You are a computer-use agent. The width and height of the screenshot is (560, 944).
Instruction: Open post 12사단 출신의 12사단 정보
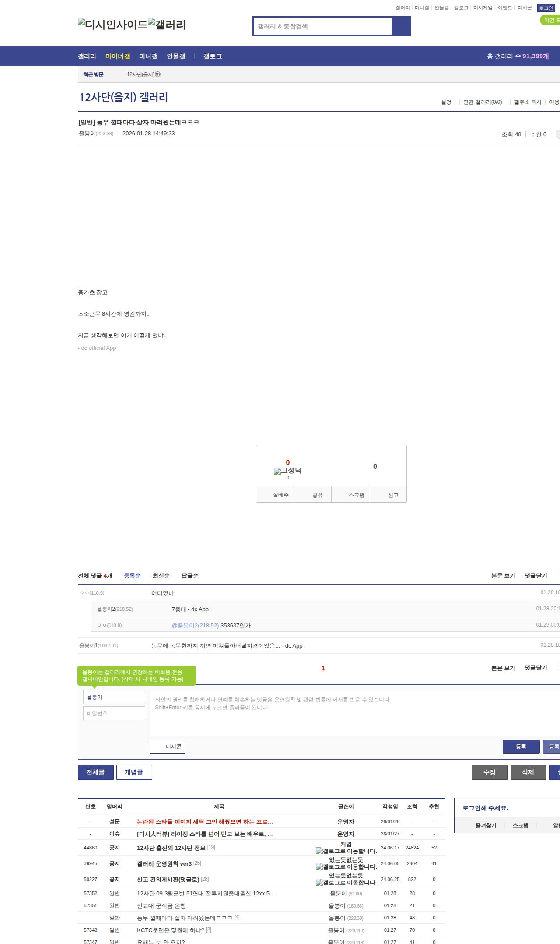pos(171,848)
